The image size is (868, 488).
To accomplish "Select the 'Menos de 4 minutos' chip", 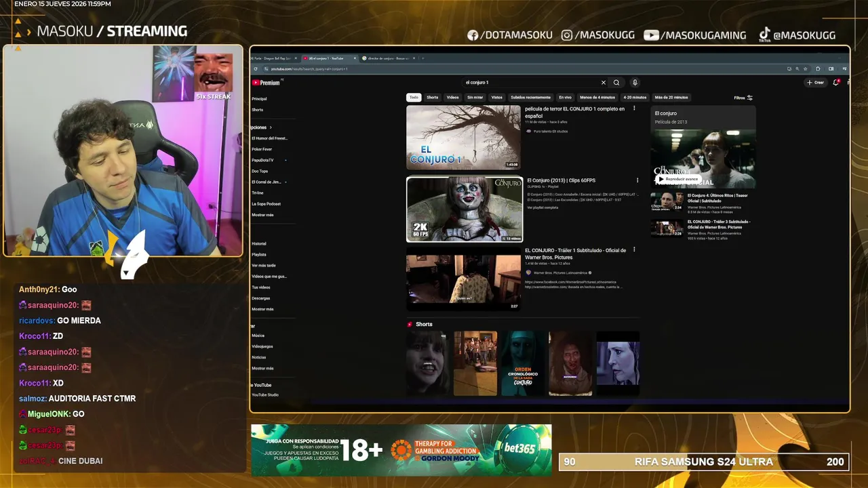I will click(597, 98).
